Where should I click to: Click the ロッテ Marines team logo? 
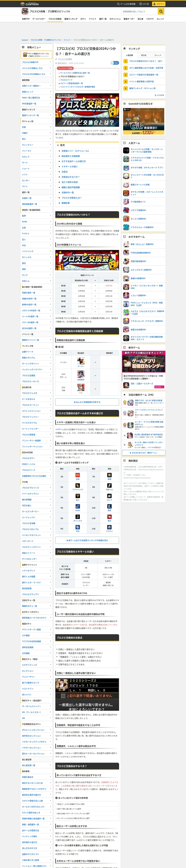109,496
